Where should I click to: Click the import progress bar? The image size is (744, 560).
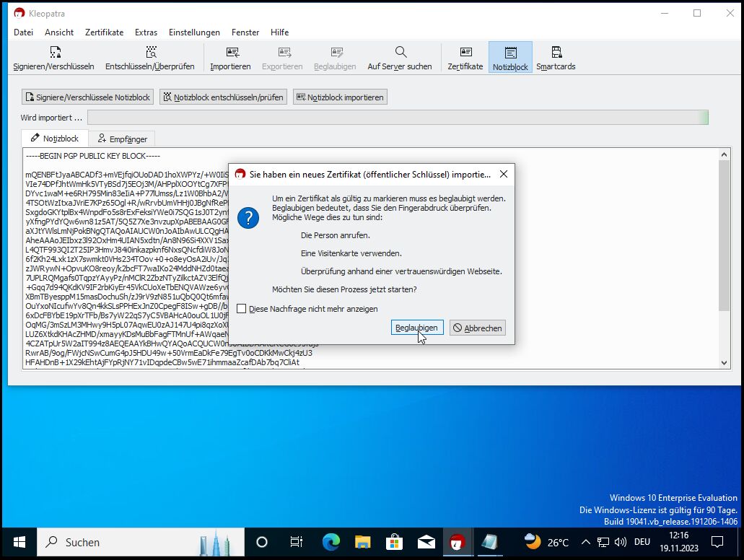[397, 118]
